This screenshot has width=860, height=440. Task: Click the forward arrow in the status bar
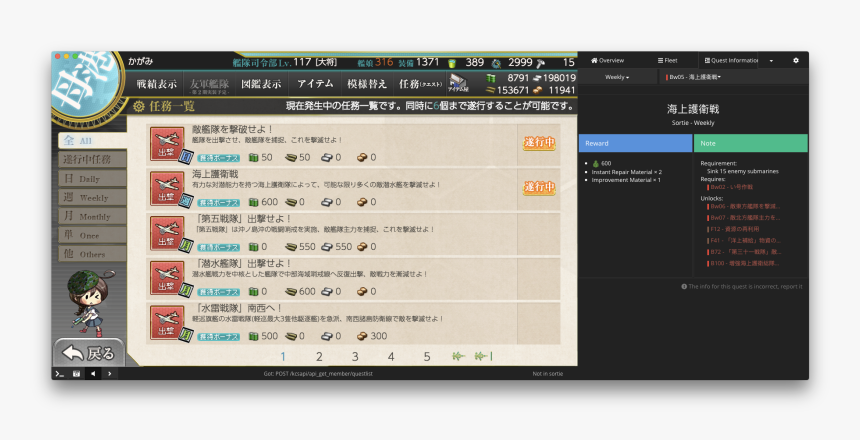(x=110, y=374)
